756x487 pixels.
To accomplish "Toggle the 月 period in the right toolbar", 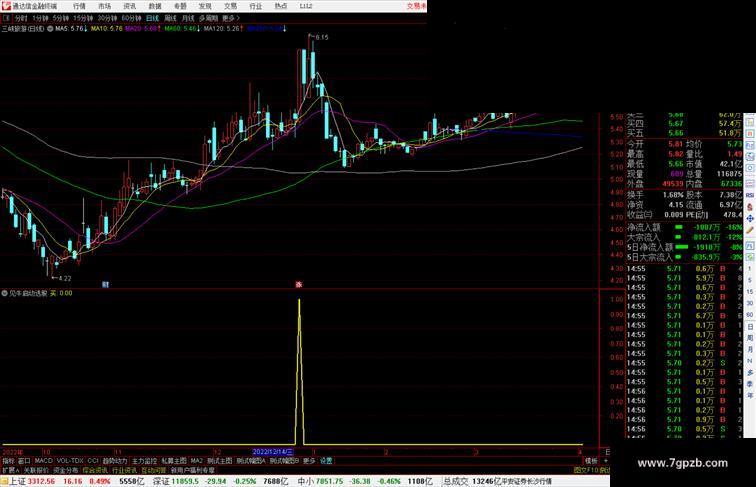I will pos(750,350).
